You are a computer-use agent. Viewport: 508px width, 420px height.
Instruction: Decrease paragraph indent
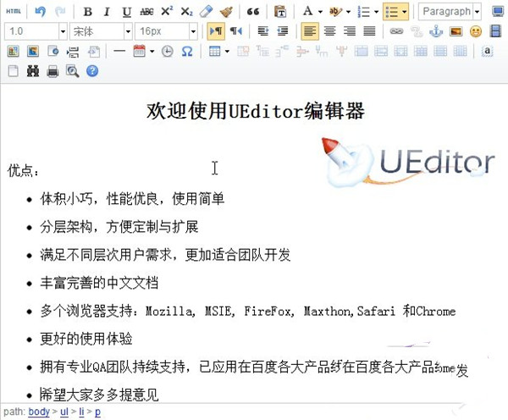click(x=283, y=31)
